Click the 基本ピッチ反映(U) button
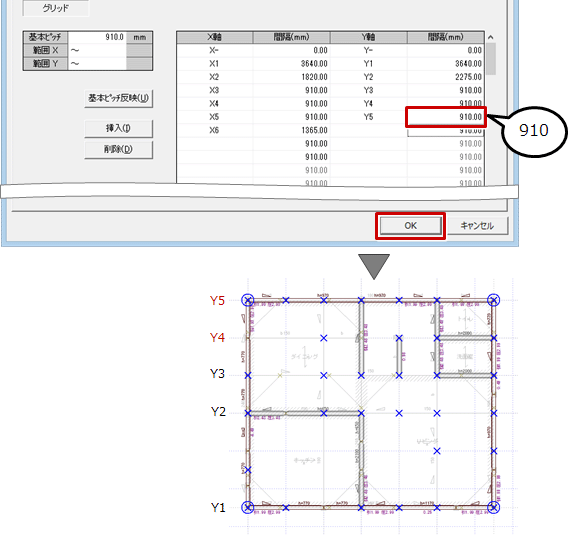This screenshot has height=535, width=569. coord(118,98)
